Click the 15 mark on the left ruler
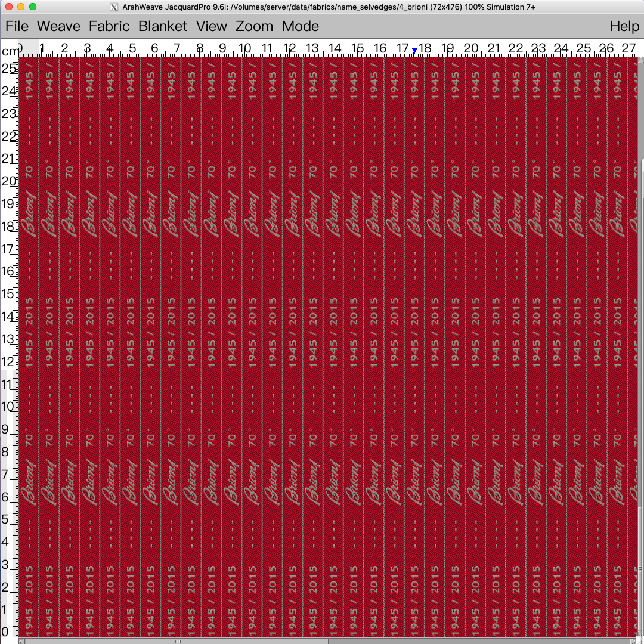644x644 pixels. (8, 294)
